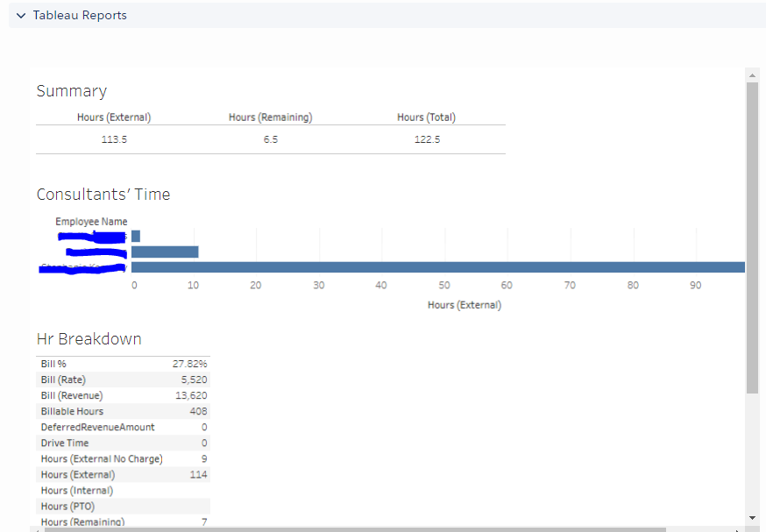
Task: Select the Hours (Remaining) summary column header
Action: pyautogui.click(x=270, y=117)
